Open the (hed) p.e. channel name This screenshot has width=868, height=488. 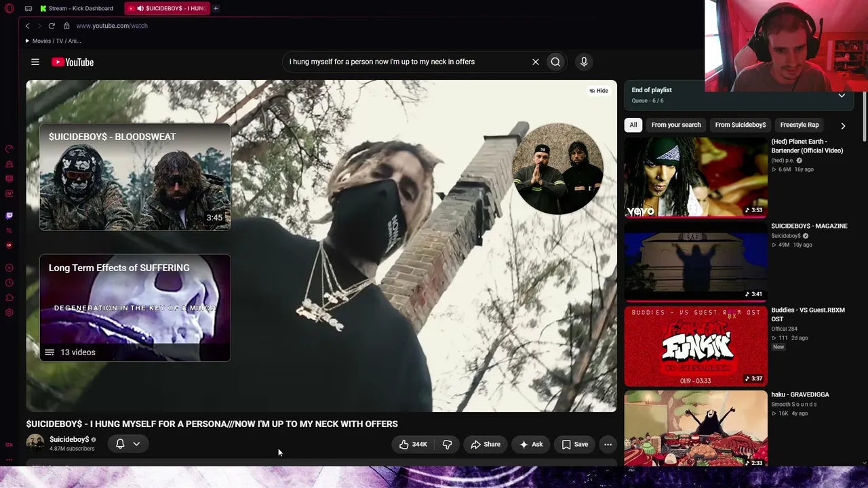783,161
